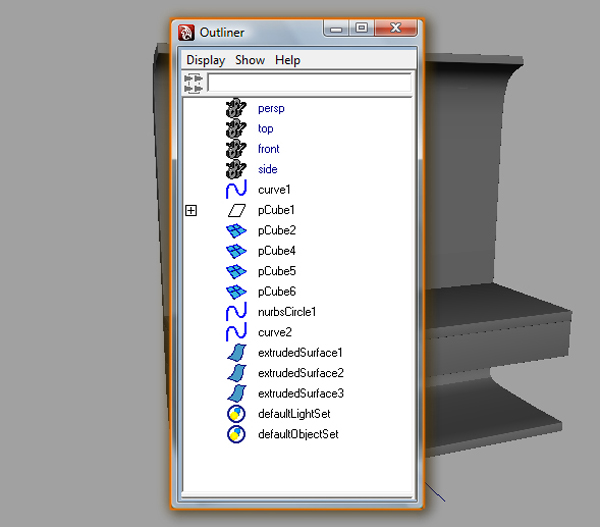The height and width of the screenshot is (527, 600).
Task: Expand the pCube1 hierarchy
Action: click(x=191, y=210)
